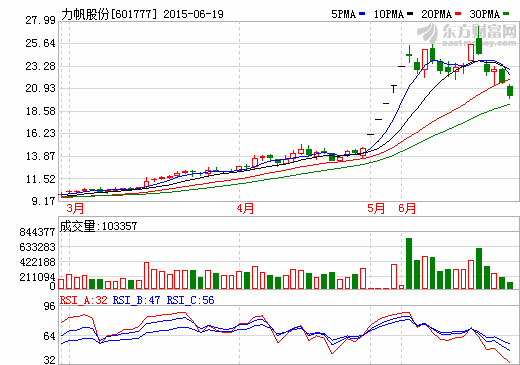Click the 211094 volume axis label
The height and width of the screenshot is (365, 520).
tap(37, 277)
